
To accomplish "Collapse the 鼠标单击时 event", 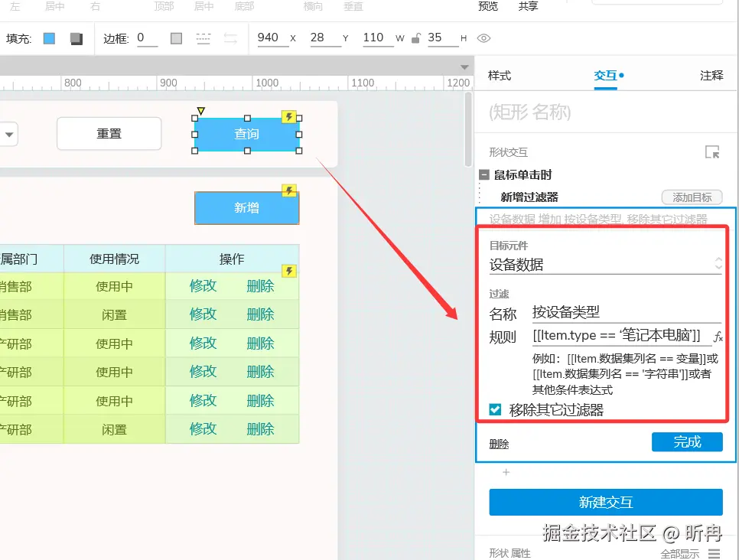I will point(484,175).
